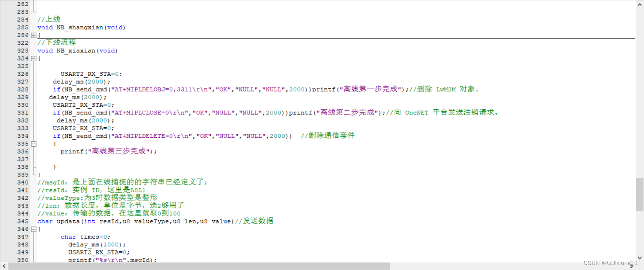Click the vertical scrollbar thumb

point(640,194)
